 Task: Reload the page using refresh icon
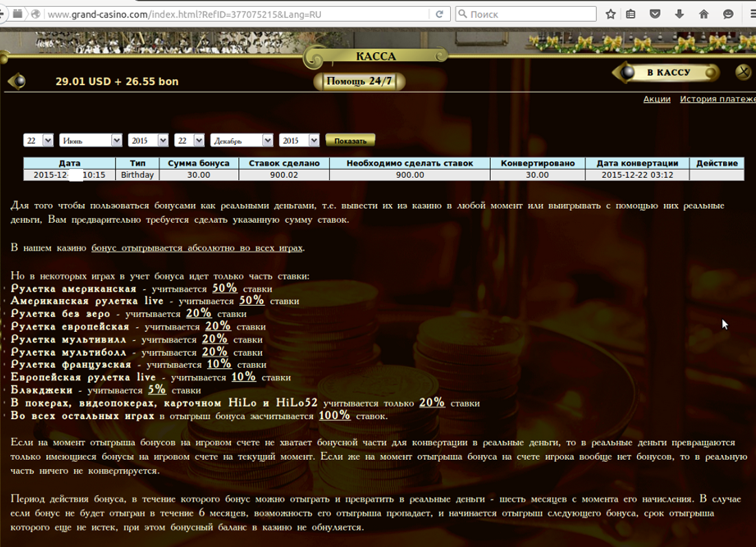(x=440, y=14)
